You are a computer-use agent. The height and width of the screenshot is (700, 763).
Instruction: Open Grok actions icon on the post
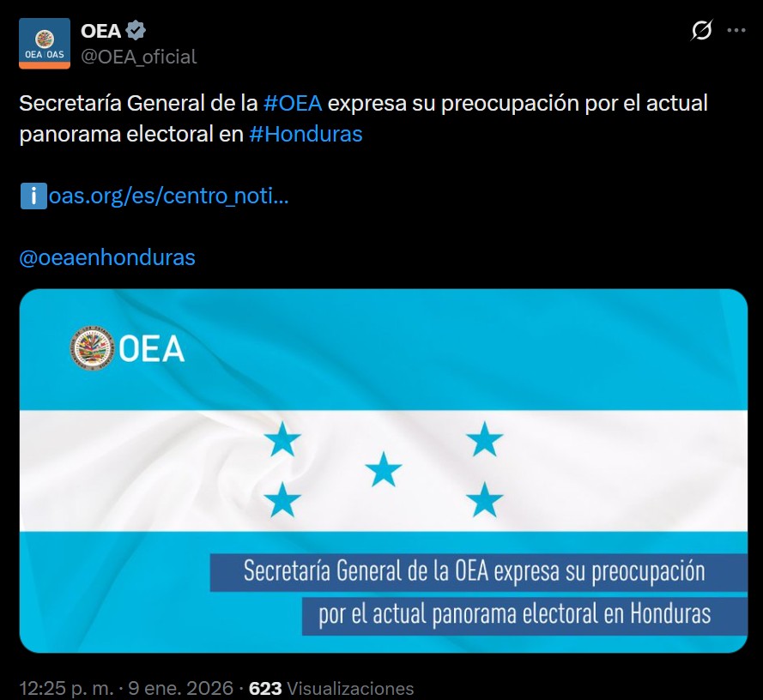point(701,31)
